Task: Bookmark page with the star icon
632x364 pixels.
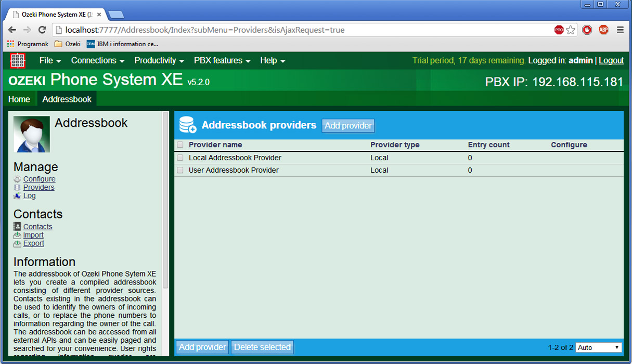Action: pyautogui.click(x=571, y=30)
